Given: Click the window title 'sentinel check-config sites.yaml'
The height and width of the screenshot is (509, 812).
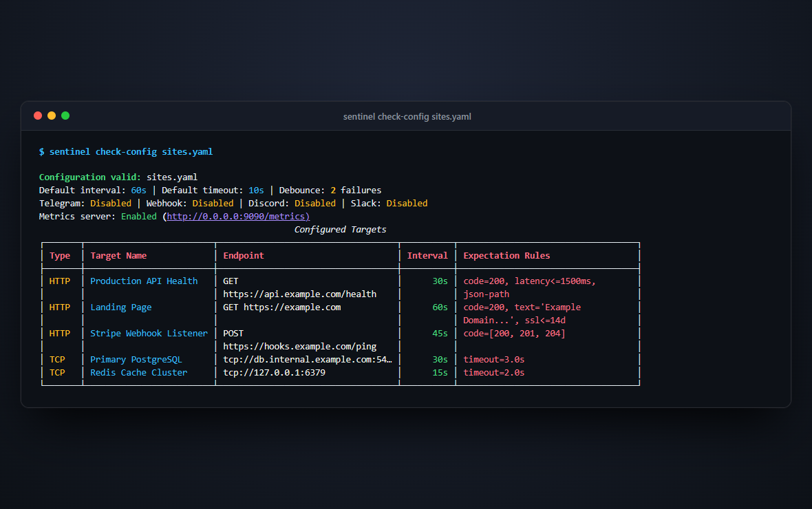Looking at the screenshot, I should pos(407,116).
